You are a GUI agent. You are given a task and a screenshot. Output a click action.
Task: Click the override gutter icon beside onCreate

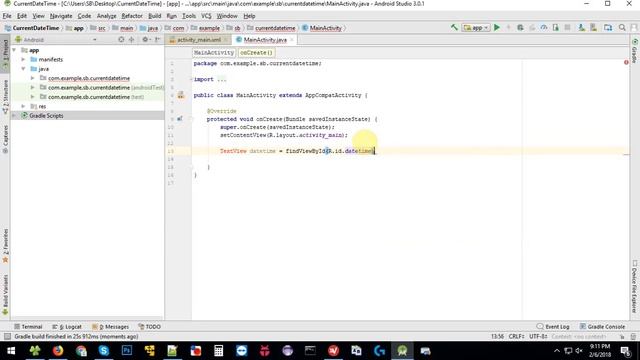[180, 119]
